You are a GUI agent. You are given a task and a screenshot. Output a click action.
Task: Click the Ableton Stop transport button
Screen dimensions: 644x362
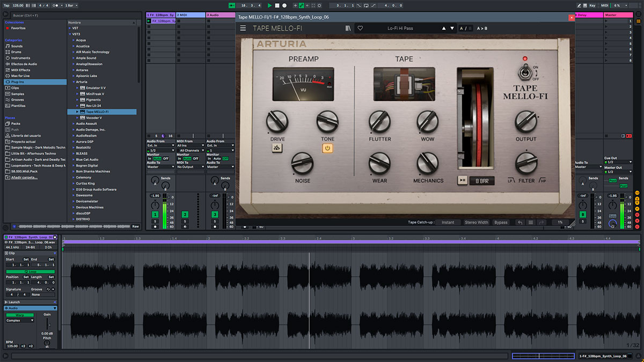click(x=277, y=5)
